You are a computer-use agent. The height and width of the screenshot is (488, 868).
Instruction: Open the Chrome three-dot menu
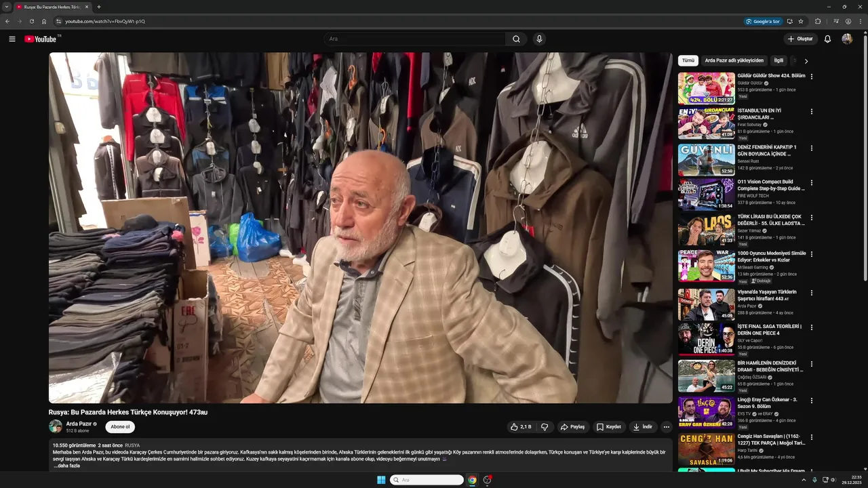tap(861, 21)
